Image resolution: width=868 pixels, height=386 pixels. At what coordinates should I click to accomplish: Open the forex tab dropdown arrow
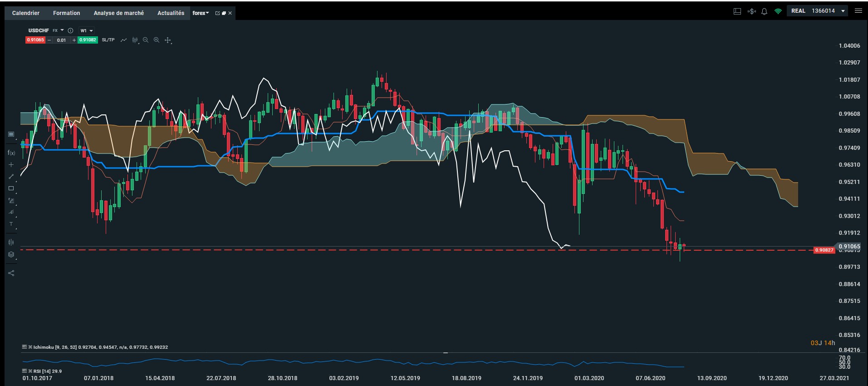[x=207, y=13]
